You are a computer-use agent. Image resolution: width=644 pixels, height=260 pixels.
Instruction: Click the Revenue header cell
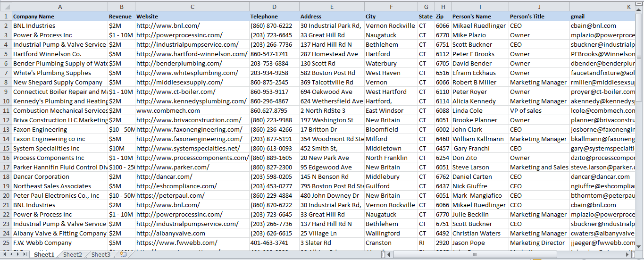pyautogui.click(x=121, y=16)
